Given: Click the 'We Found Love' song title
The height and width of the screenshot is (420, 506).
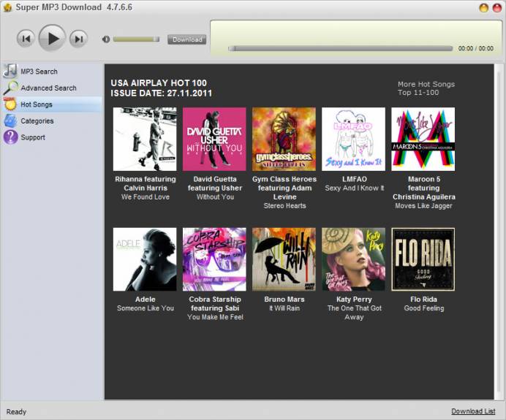Looking at the screenshot, I should [x=146, y=197].
